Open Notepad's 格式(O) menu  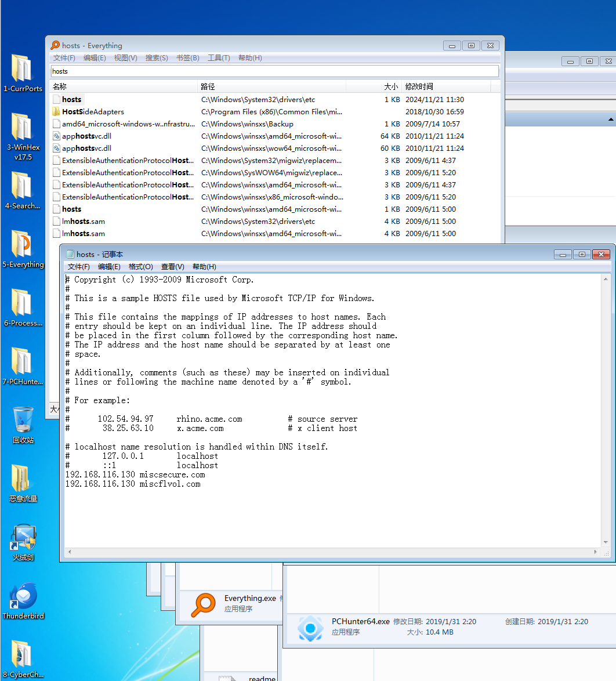click(x=141, y=267)
